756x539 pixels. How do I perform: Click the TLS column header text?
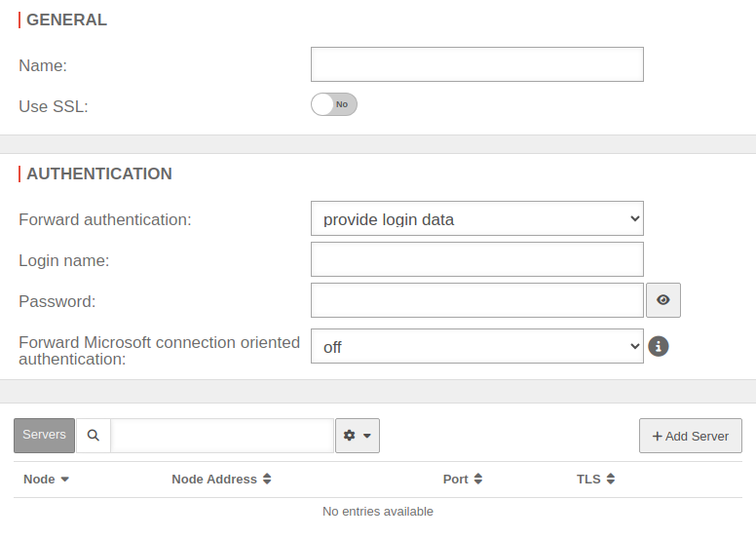point(588,480)
